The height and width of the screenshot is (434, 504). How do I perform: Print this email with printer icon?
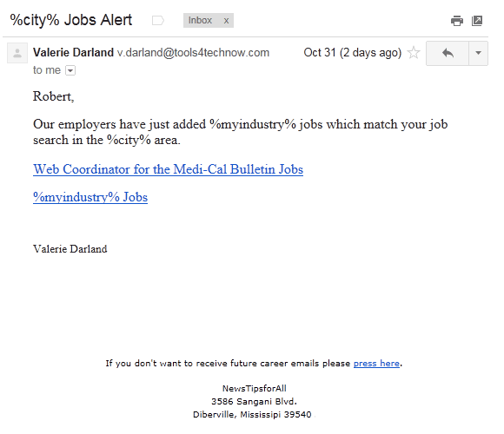pyautogui.click(x=457, y=21)
